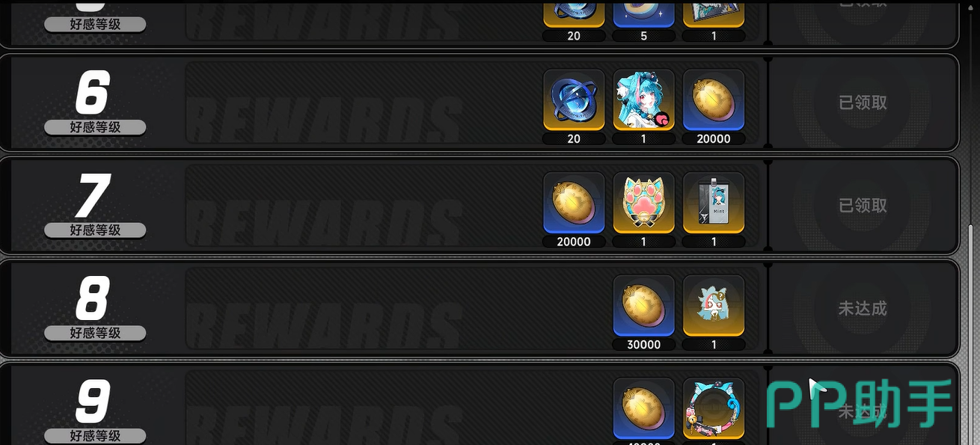Click the 30000 gold coin in level 8

tap(643, 306)
